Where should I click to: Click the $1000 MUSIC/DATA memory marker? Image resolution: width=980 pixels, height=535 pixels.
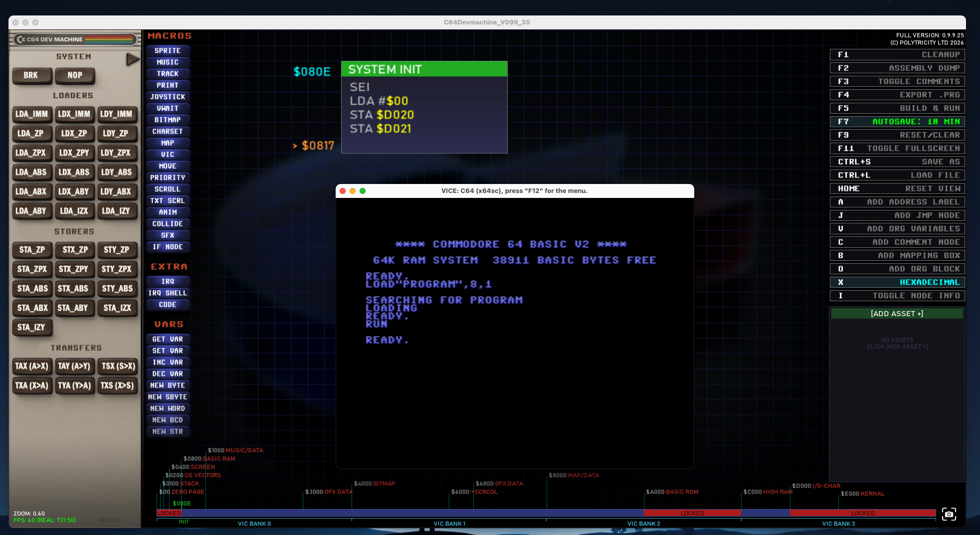tap(235, 450)
